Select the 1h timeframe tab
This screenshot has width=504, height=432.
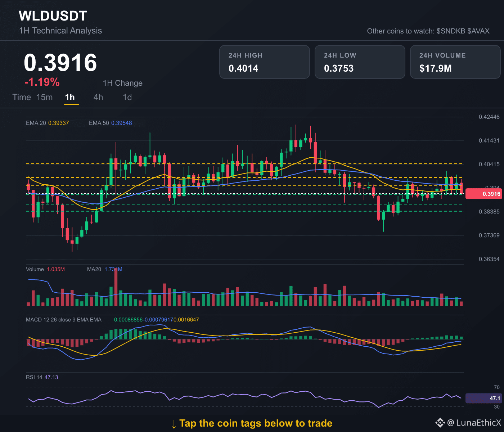click(70, 97)
